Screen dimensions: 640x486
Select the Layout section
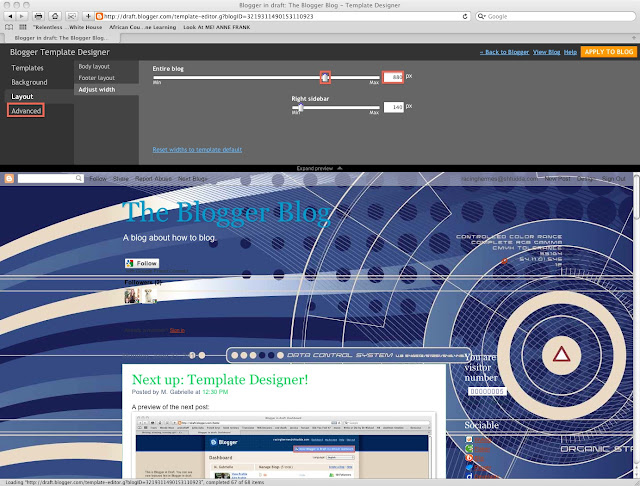coord(22,96)
